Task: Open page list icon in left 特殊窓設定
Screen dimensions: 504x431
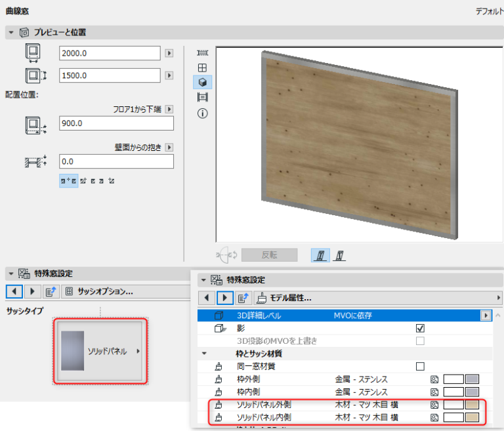Action: pyautogui.click(x=51, y=291)
